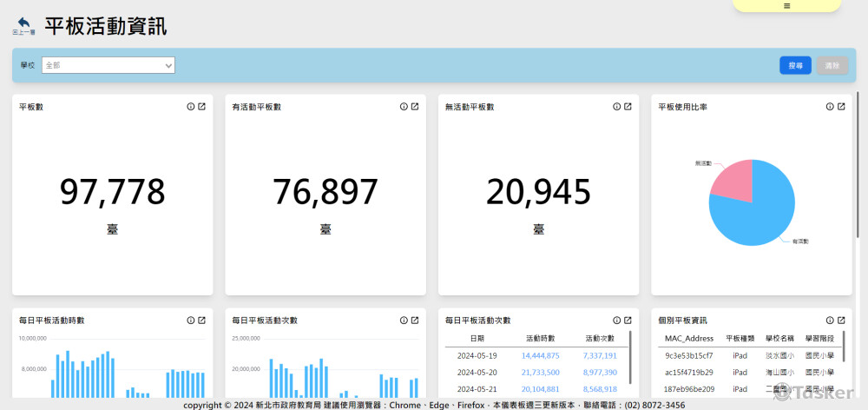Open the 學校 dropdown selector
The image size is (868, 410).
pyautogui.click(x=108, y=65)
